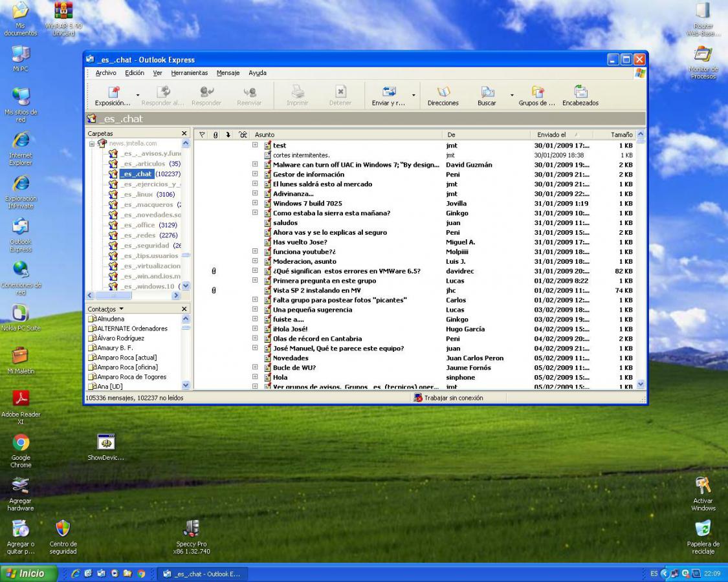Open Google Chrome desktop icon
The width and height of the screenshot is (728, 582).
coord(21,443)
